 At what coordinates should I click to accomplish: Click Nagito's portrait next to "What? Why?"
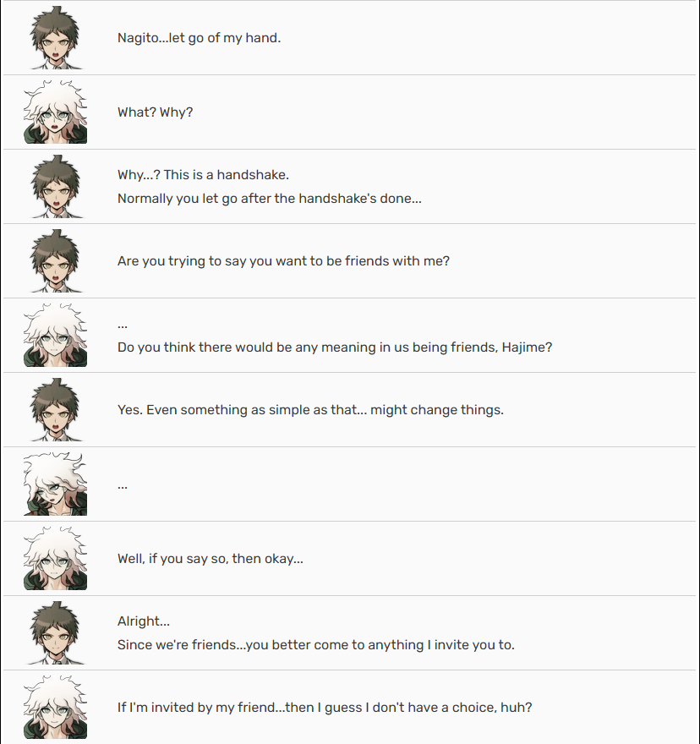point(55,112)
